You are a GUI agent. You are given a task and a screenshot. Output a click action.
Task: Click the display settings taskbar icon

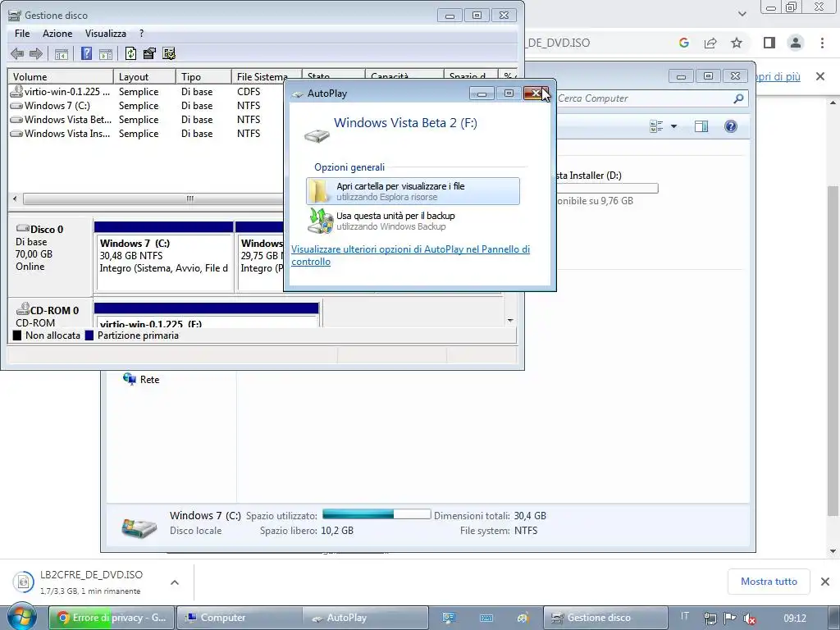(x=449, y=618)
